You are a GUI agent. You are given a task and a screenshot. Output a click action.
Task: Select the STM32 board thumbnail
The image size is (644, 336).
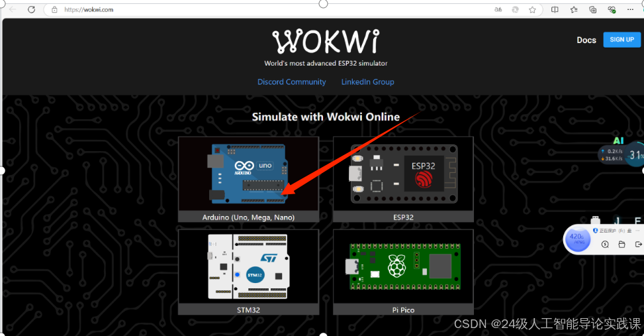[x=248, y=266]
